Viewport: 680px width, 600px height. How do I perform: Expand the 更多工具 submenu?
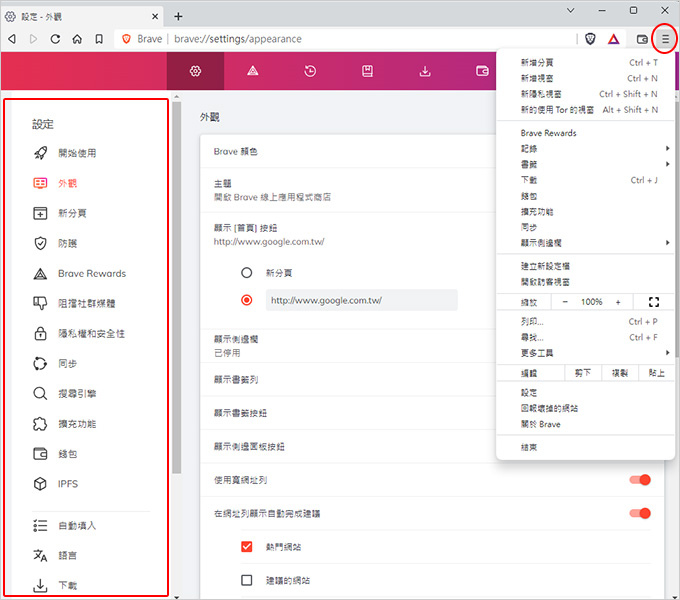coord(585,353)
